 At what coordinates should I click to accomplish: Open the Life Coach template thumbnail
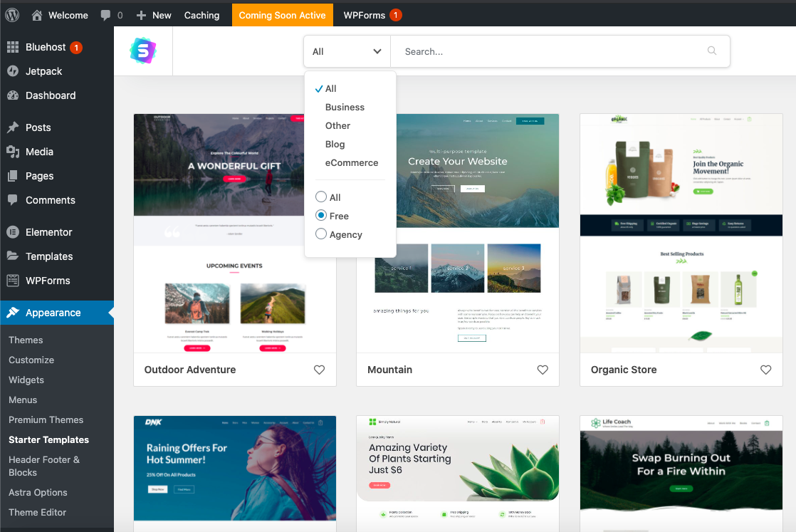pyautogui.click(x=681, y=473)
